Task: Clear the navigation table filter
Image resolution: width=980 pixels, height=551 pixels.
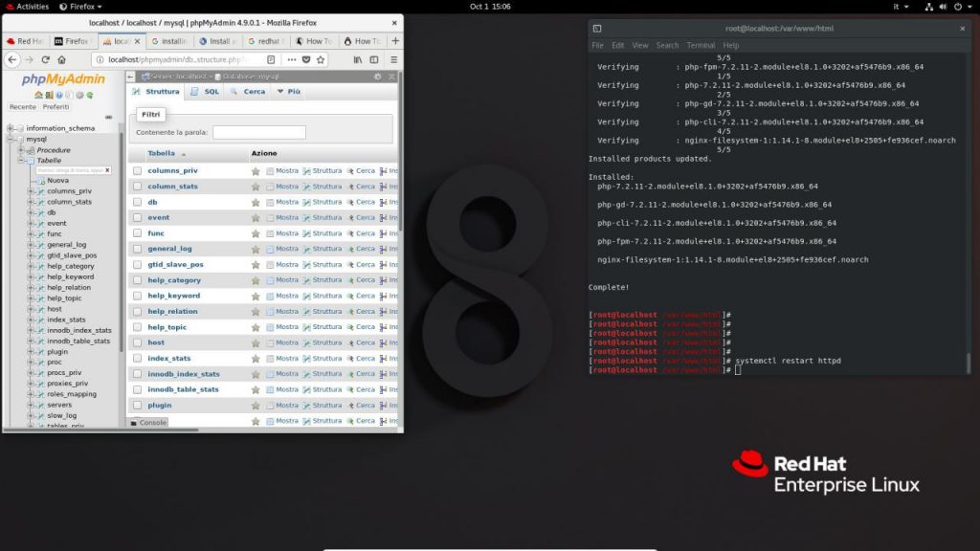Action: click(107, 170)
